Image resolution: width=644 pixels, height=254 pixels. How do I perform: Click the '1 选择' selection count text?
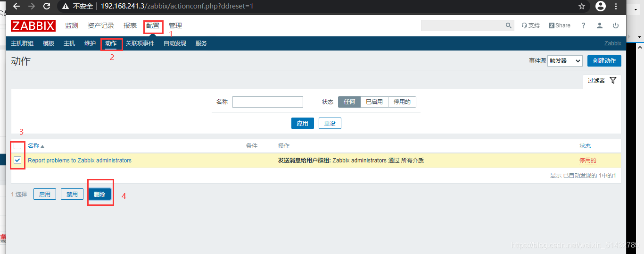[19, 194]
